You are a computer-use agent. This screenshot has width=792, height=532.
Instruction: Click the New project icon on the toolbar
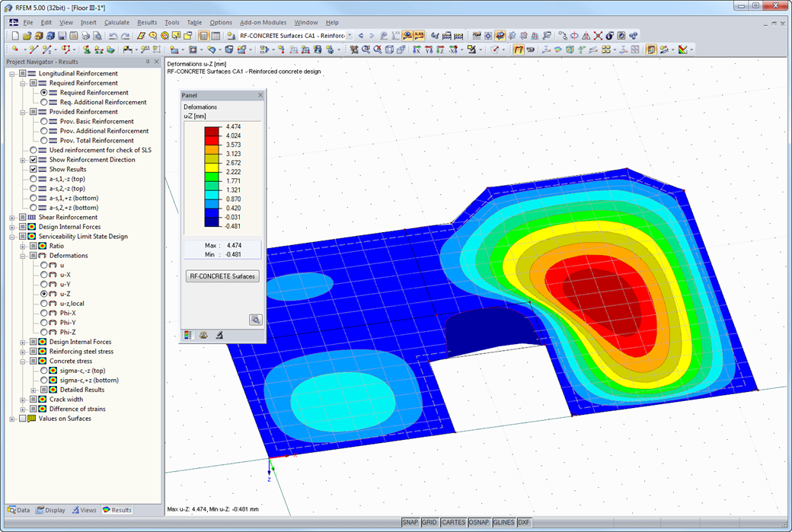click(x=15, y=36)
